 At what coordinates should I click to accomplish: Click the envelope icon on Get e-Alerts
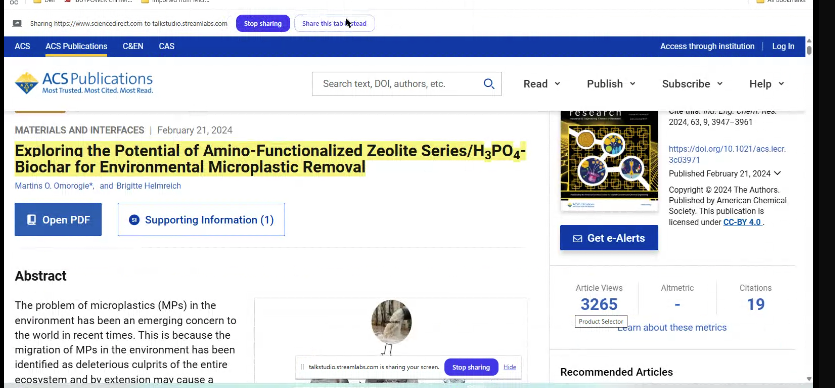coord(577,238)
